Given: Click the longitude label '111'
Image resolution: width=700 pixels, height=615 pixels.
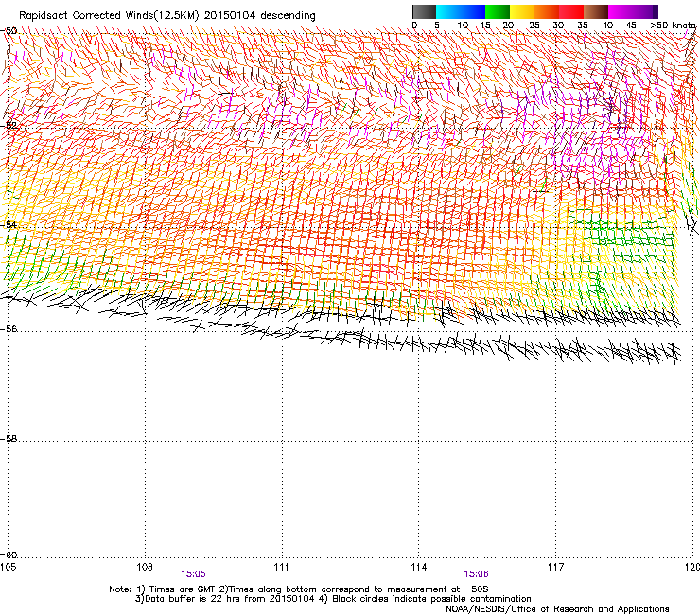Looking at the screenshot, I should [281, 567].
